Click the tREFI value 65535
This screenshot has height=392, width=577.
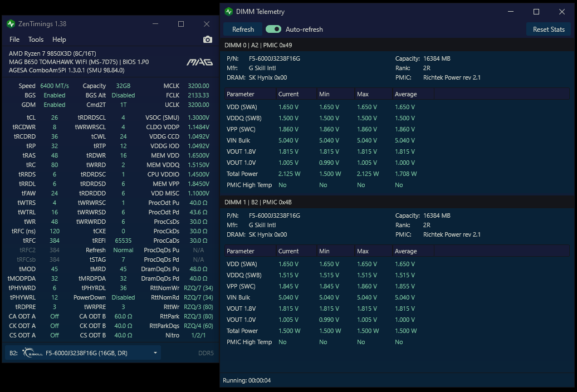(123, 241)
